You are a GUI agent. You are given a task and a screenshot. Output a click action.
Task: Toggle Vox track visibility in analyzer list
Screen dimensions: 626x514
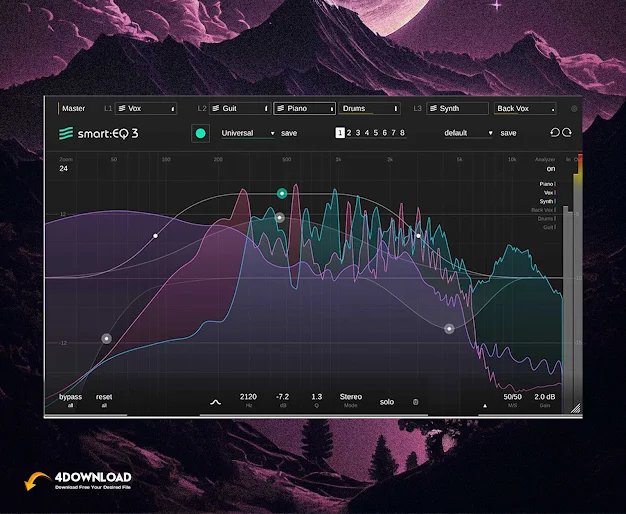click(550, 193)
